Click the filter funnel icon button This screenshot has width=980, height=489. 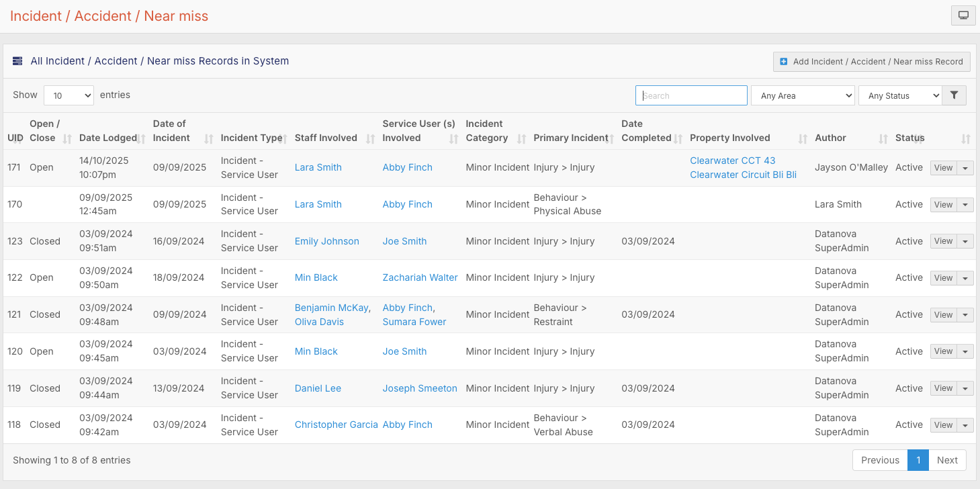pos(954,95)
